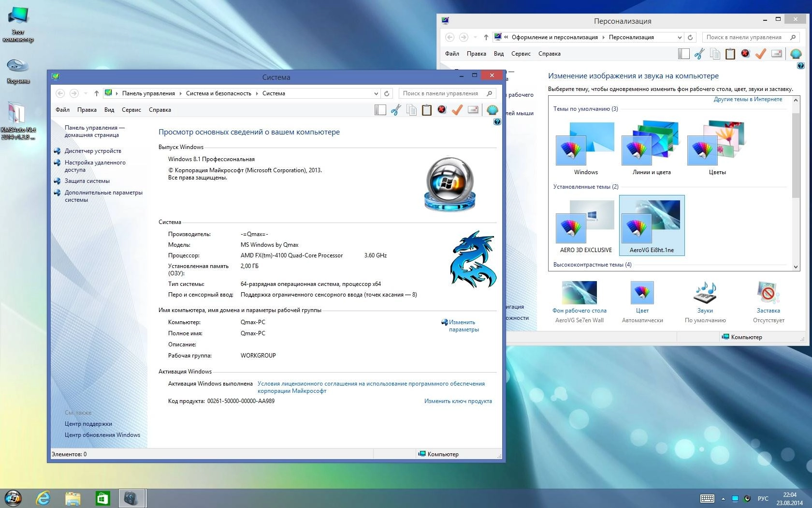Click Start button on taskbar
This screenshot has height=508, width=812.
[x=13, y=498]
